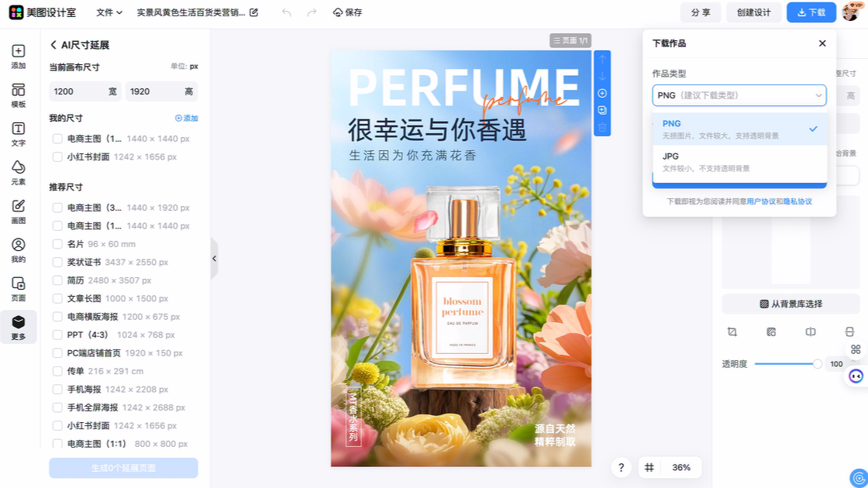Check the 名片 size checkbox
The height and width of the screenshot is (488, 868).
point(57,244)
